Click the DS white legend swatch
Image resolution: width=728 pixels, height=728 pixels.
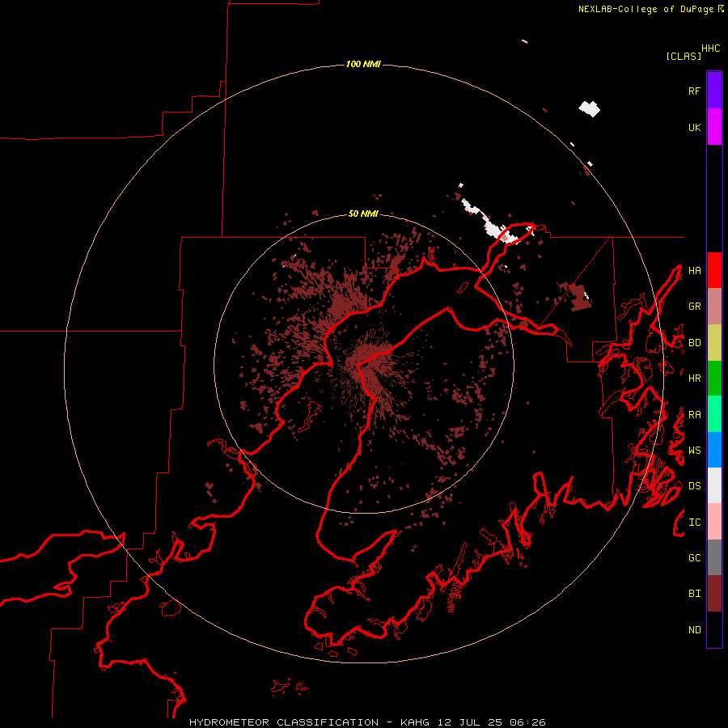click(x=714, y=485)
